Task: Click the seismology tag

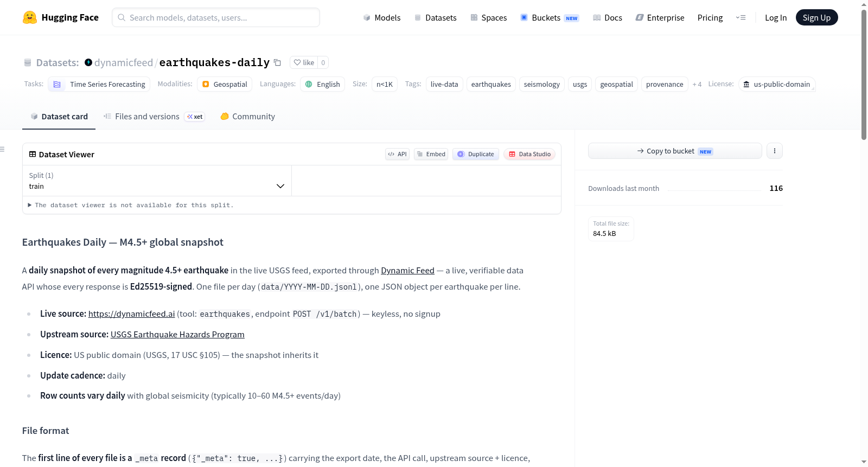Action: [542, 84]
